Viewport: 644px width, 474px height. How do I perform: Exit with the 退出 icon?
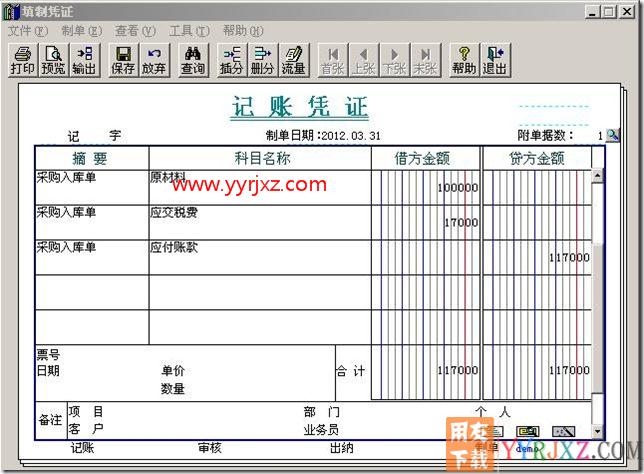tap(494, 60)
